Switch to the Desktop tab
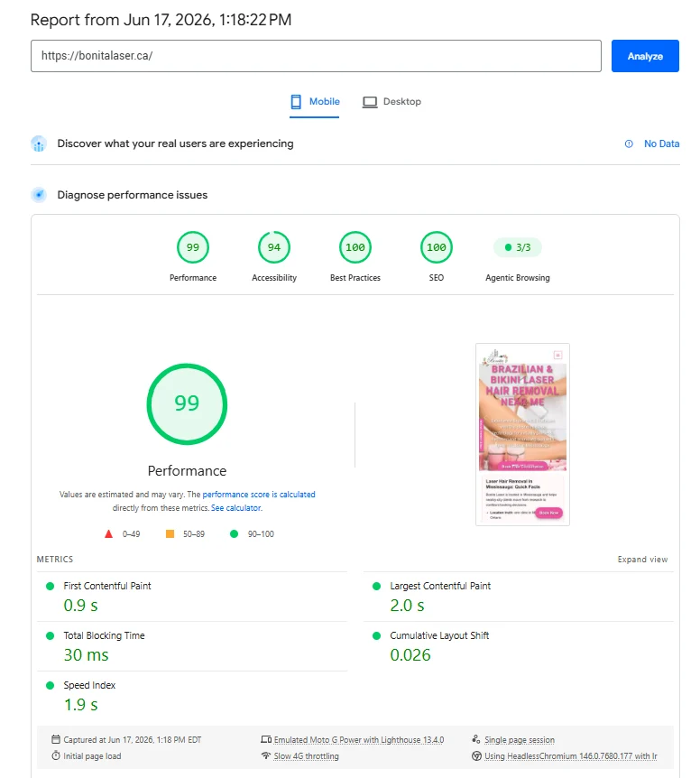The image size is (700, 778). coord(391,102)
